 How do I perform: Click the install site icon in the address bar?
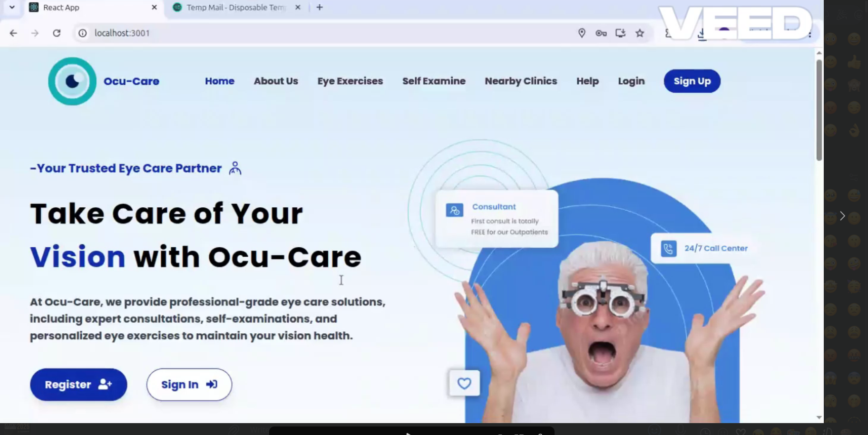(620, 33)
